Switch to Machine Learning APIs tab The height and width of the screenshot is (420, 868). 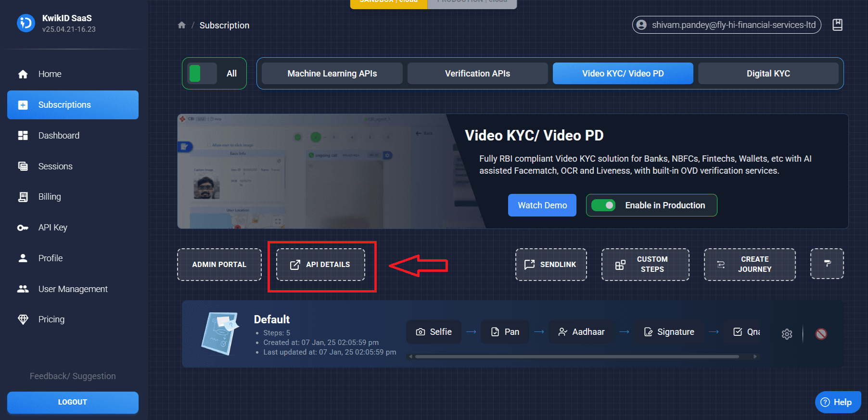tap(332, 74)
